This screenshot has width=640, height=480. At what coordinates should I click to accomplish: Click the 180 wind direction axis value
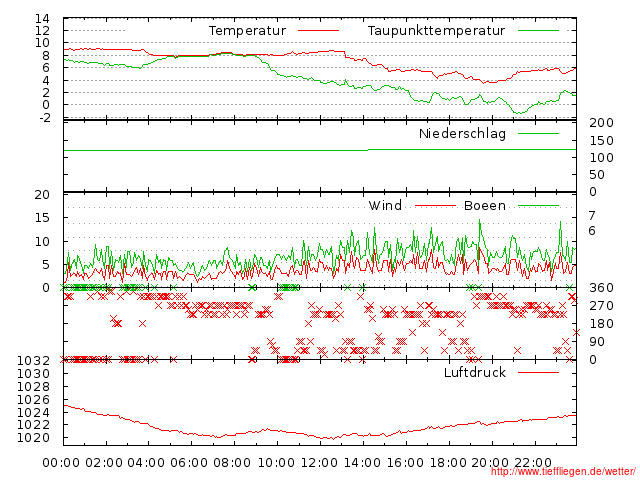(x=601, y=324)
